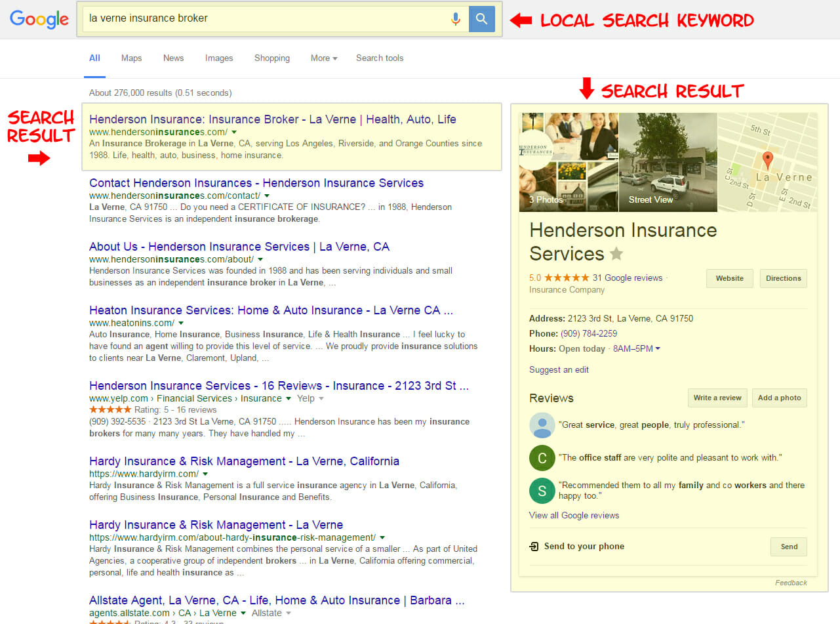
Task: Click the Website button
Action: pyautogui.click(x=730, y=278)
